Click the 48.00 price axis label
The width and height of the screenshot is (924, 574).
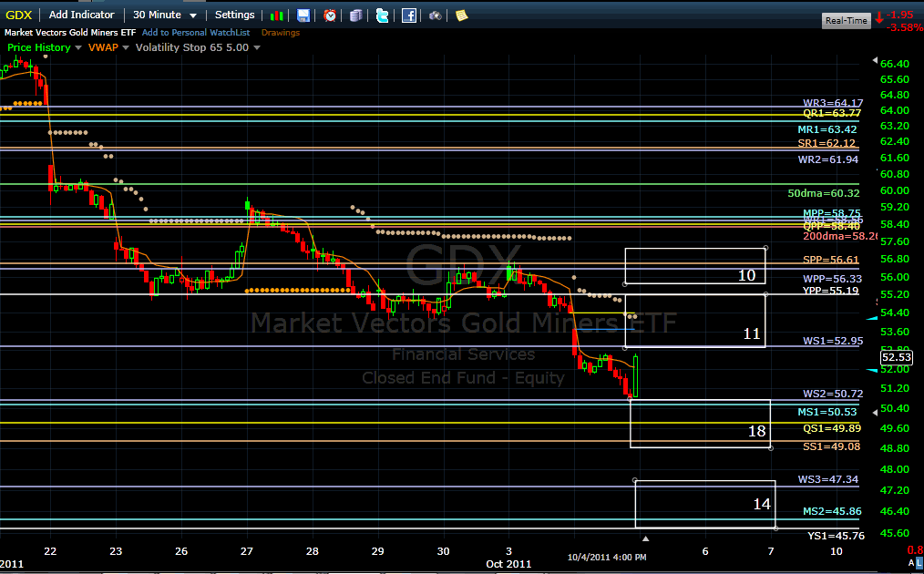(895, 470)
